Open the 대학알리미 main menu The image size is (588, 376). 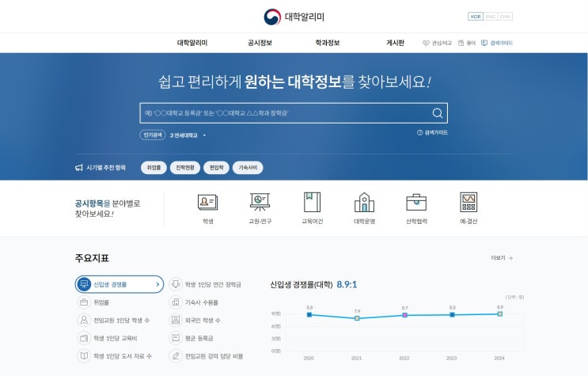[x=192, y=43]
